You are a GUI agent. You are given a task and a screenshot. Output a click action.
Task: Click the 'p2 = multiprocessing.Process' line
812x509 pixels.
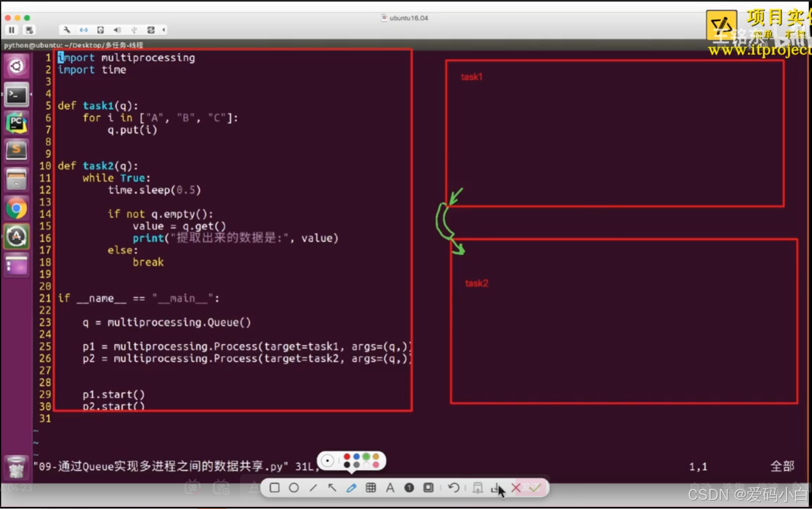[246, 359]
